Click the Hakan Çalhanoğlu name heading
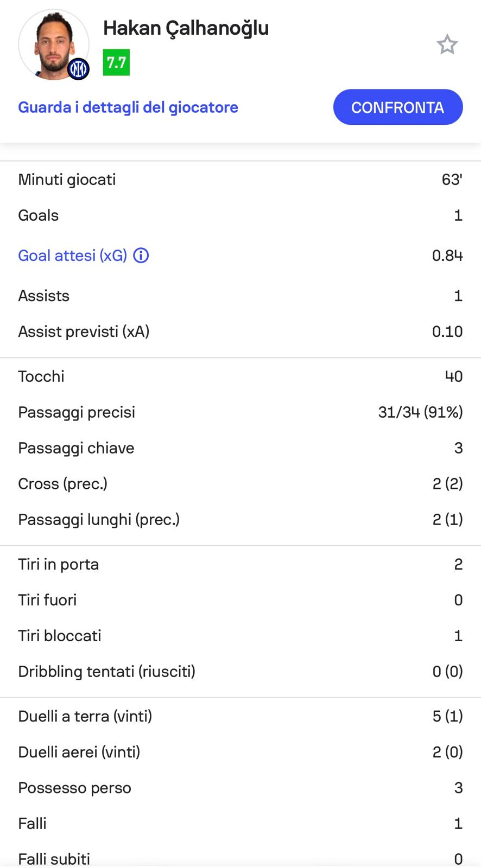Image resolution: width=481 pixels, height=868 pixels. 186,28
